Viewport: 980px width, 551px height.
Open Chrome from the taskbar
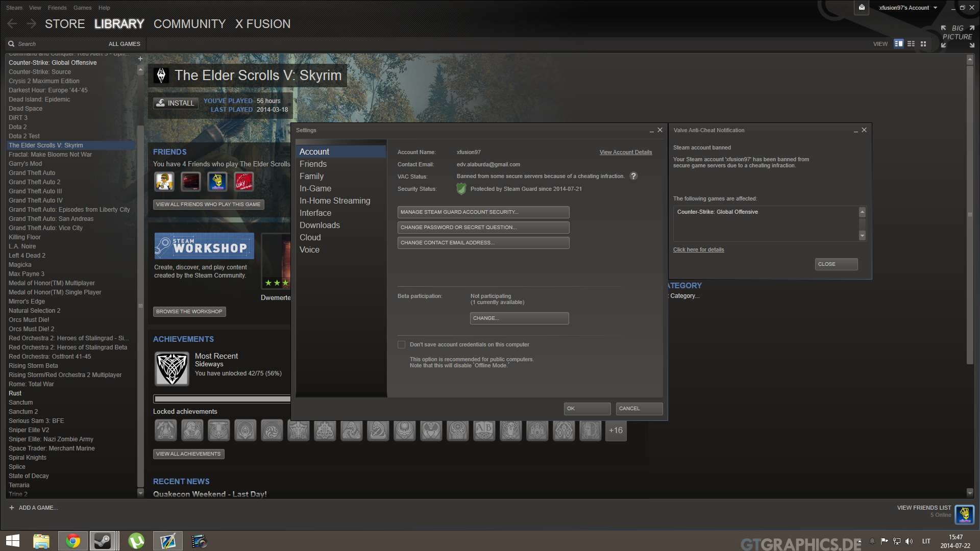pyautogui.click(x=72, y=541)
